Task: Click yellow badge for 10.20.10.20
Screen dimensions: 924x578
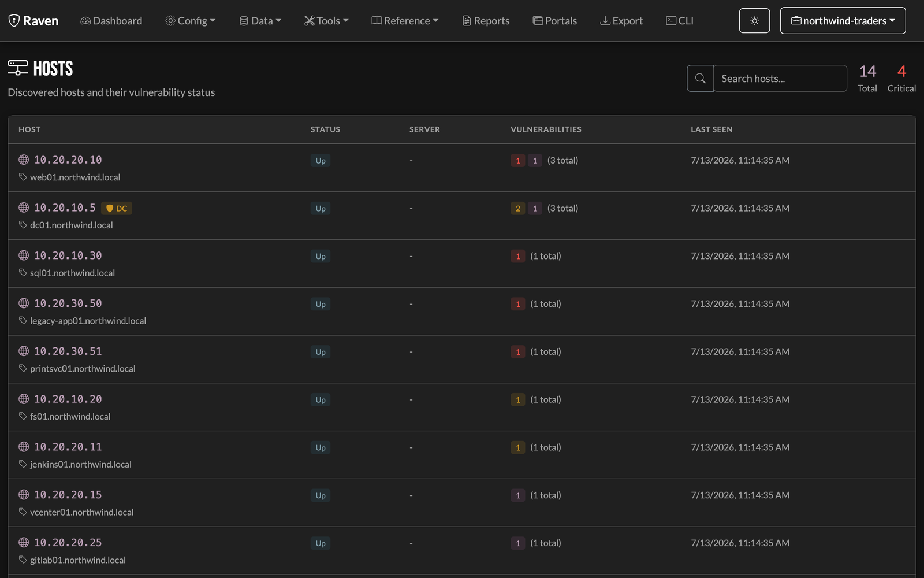Action: pyautogui.click(x=518, y=400)
